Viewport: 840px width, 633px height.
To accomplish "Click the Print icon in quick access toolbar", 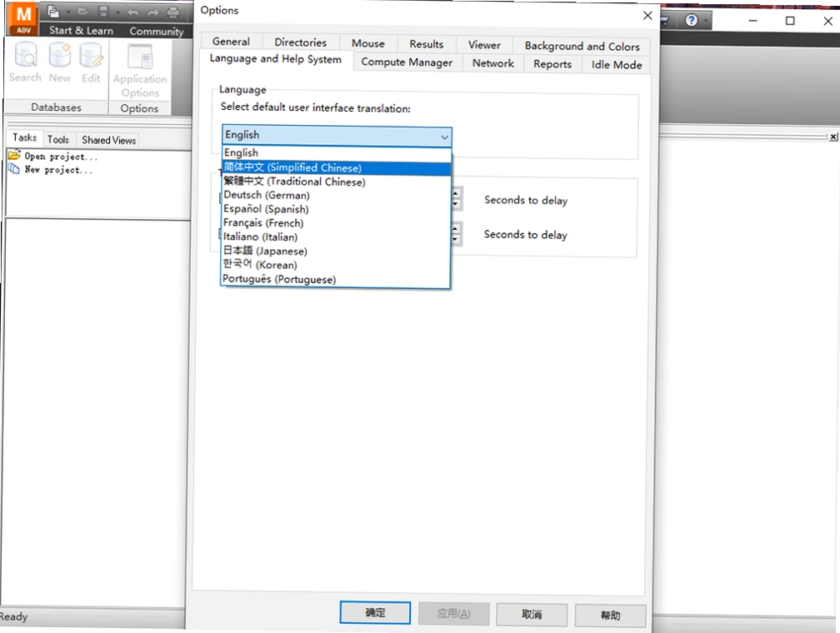I will (172, 12).
